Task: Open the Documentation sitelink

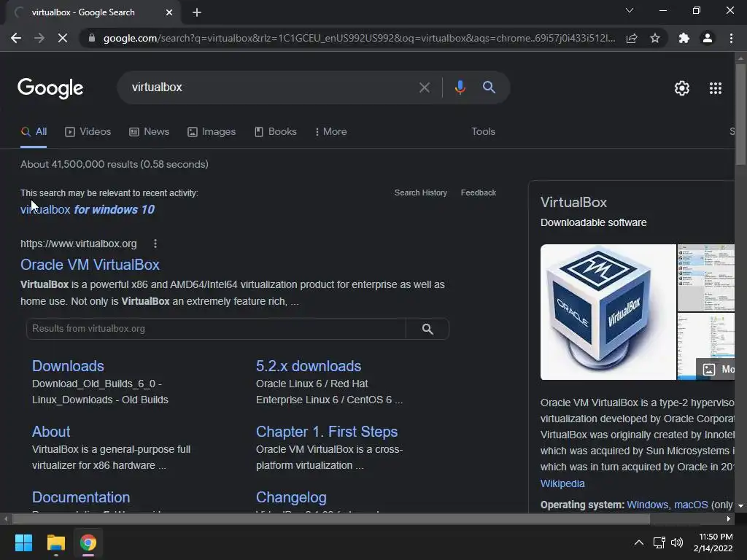Action: 81,497
